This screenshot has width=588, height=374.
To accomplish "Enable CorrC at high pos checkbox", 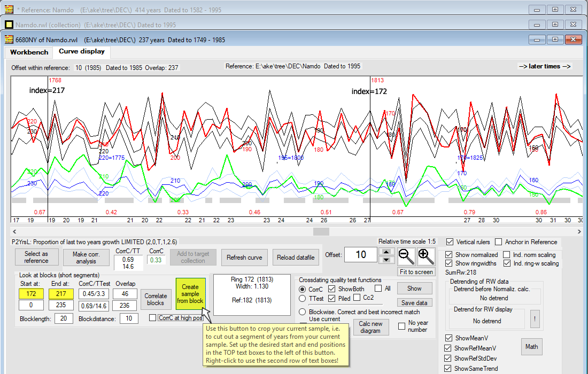I will click(153, 318).
